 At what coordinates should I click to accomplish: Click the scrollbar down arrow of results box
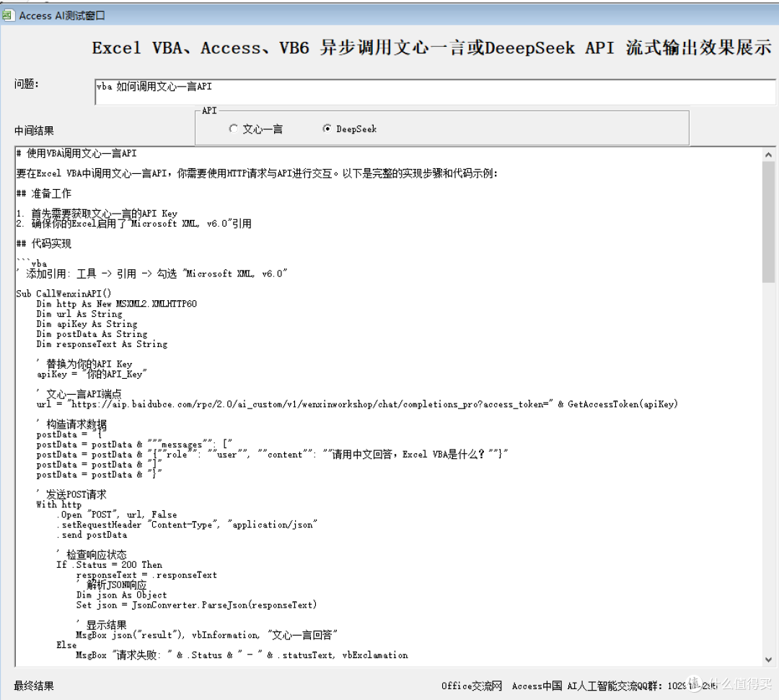[x=769, y=660]
